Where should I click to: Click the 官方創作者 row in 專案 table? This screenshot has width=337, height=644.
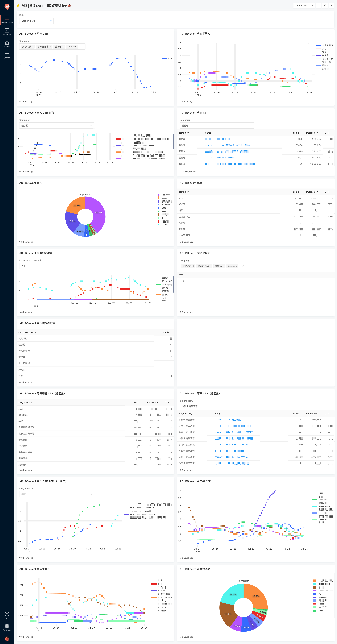(x=255, y=217)
